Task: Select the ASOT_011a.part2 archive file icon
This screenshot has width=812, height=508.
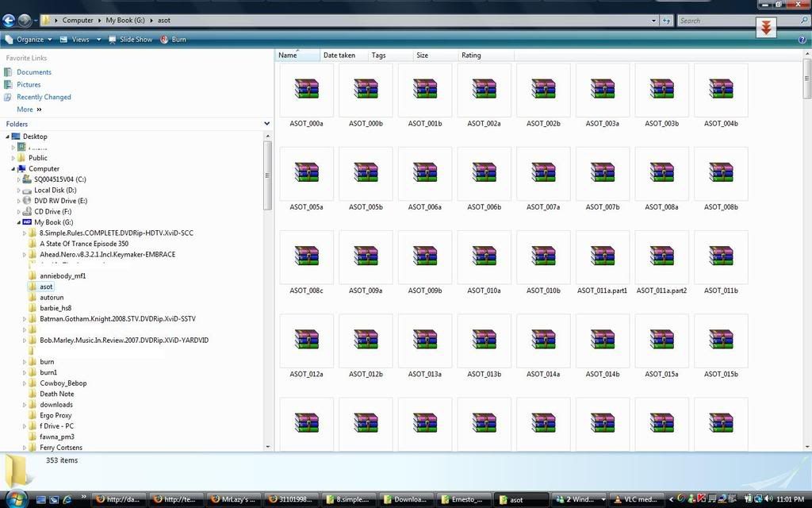Action: click(x=662, y=256)
